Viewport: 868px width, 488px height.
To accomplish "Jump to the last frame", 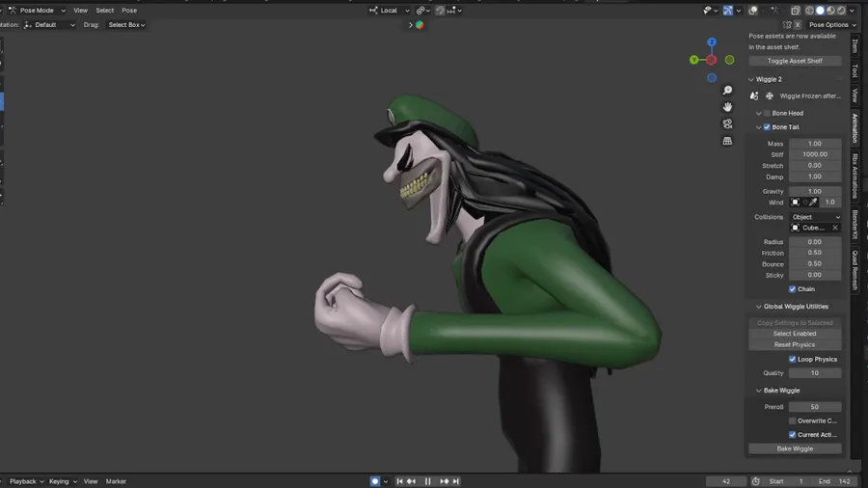I will pyautogui.click(x=456, y=481).
